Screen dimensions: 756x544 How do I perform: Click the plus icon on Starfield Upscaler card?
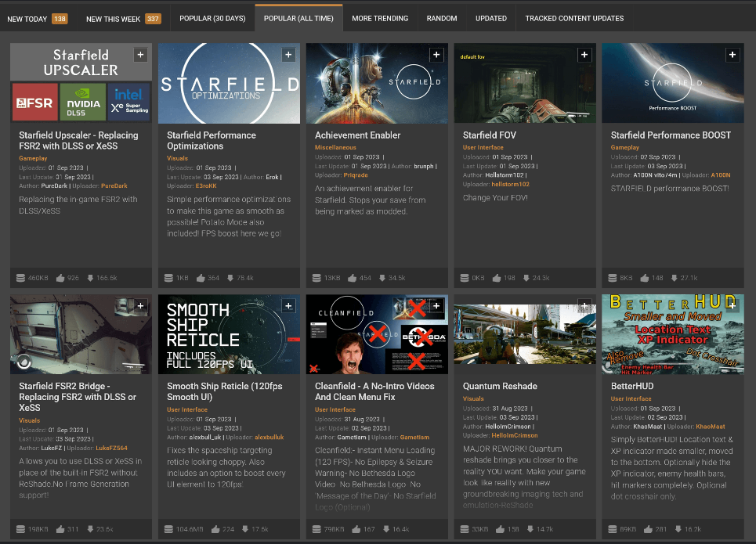[x=140, y=55]
